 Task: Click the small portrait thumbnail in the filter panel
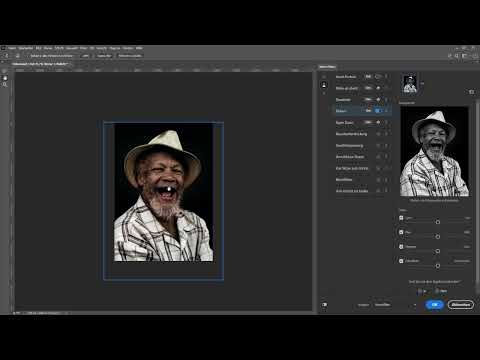pos(410,84)
